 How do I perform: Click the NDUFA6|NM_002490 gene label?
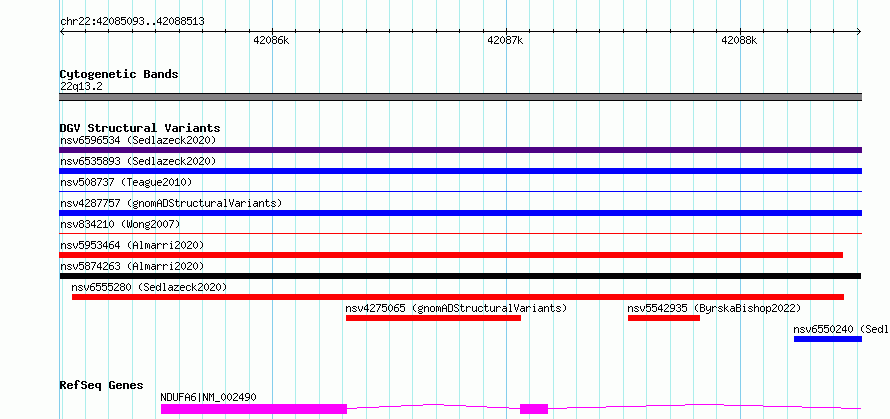click(x=209, y=397)
